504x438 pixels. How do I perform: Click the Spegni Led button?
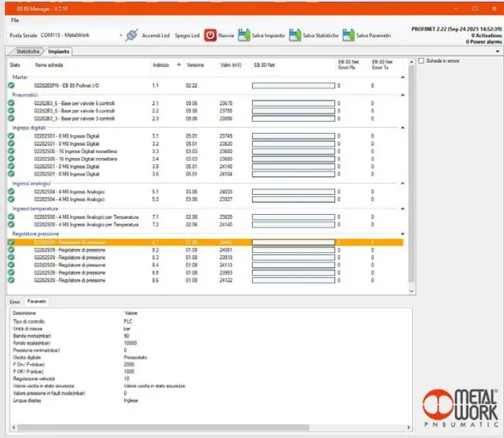point(187,35)
